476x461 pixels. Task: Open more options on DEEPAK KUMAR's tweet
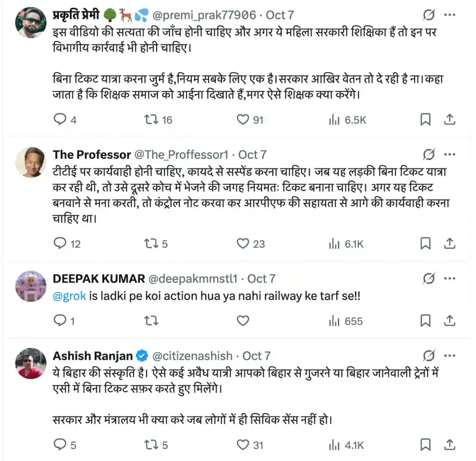click(450, 278)
